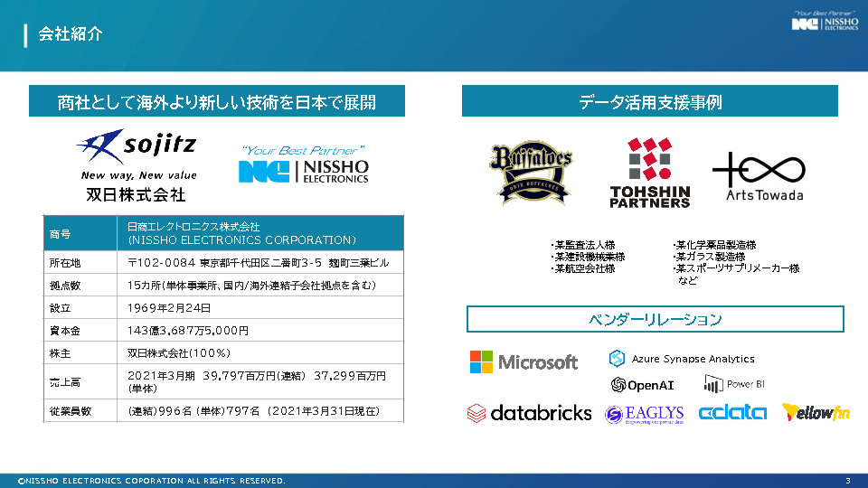Screen dimensions: 868x488
Task: Click the CData logo
Action: click(x=732, y=412)
